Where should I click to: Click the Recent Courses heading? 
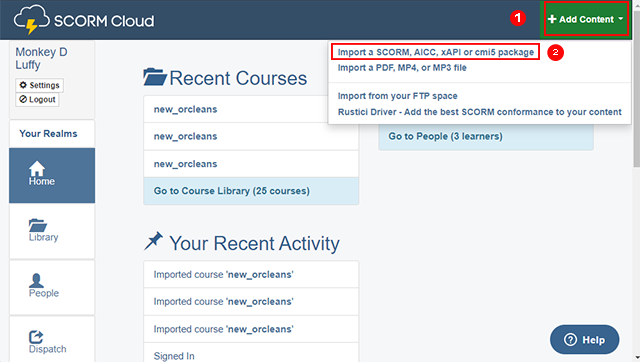238,78
